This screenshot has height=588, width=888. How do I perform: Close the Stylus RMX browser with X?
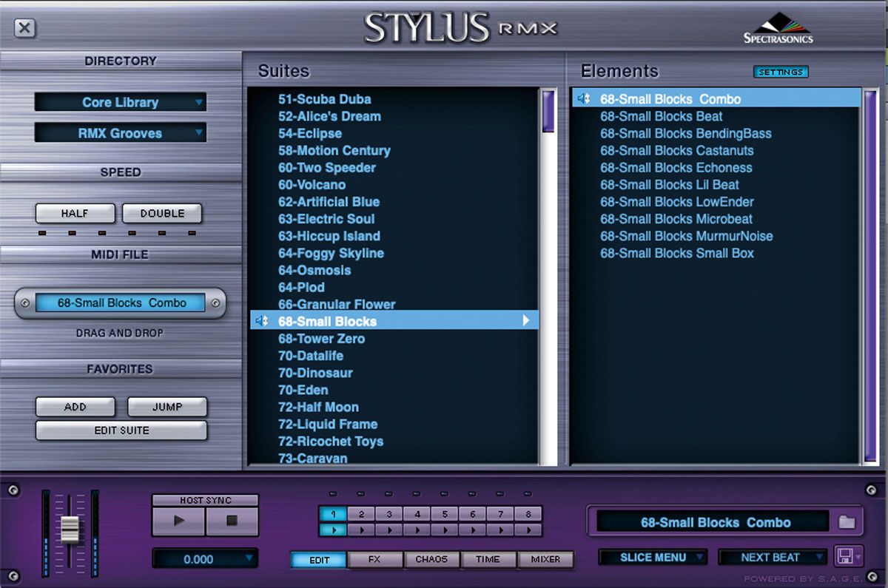tap(24, 28)
